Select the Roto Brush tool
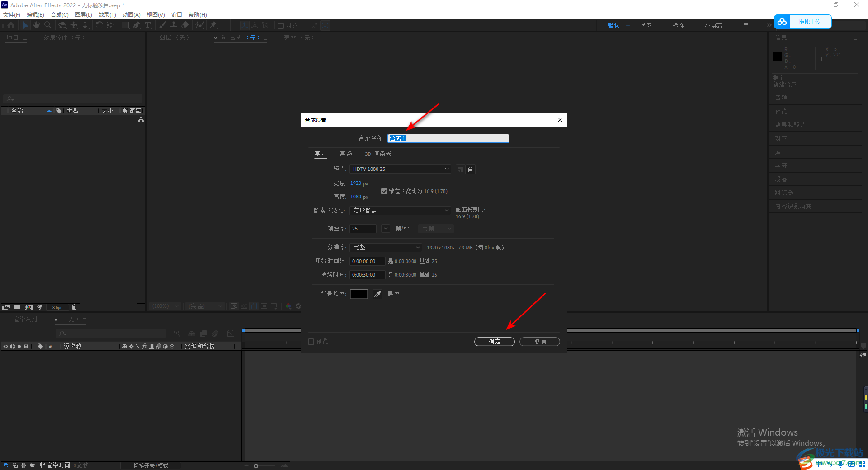This screenshot has width=868, height=470. click(199, 25)
